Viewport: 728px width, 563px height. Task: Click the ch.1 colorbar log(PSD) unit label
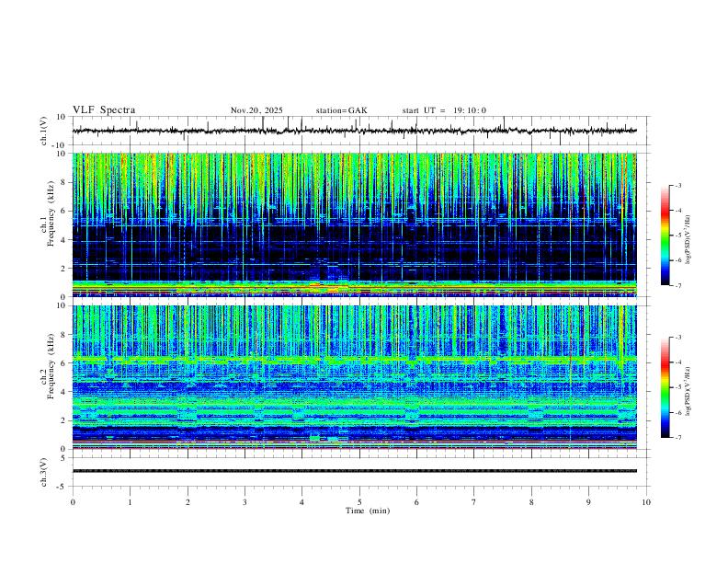(688, 239)
